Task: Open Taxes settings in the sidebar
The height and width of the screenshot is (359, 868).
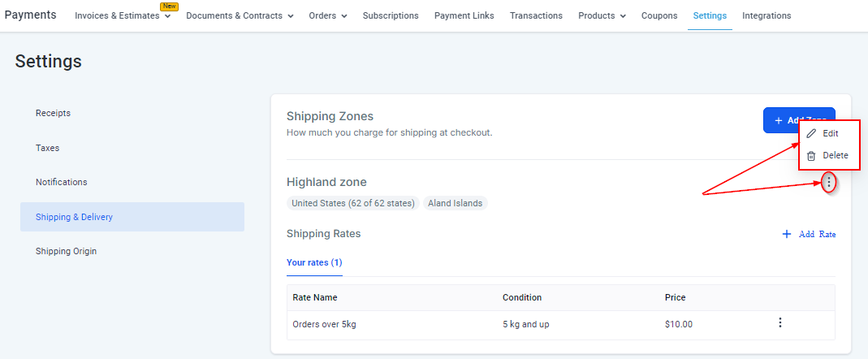Action: click(x=47, y=148)
